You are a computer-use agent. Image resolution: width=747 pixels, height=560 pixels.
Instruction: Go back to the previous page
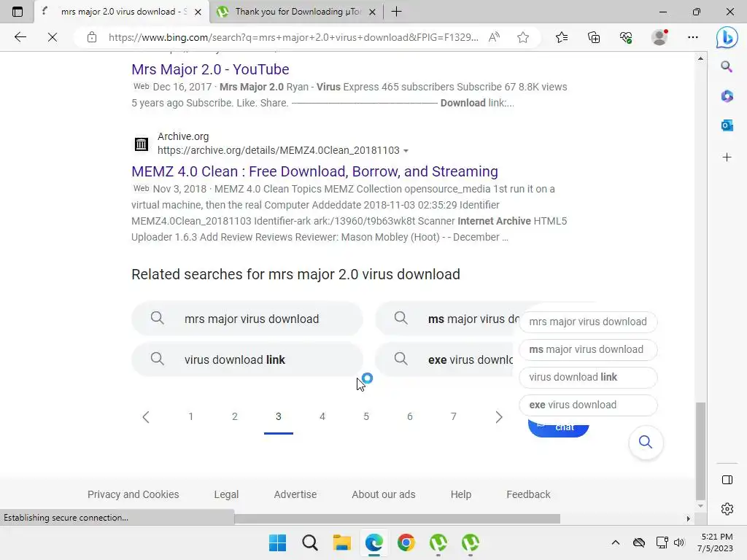20,37
